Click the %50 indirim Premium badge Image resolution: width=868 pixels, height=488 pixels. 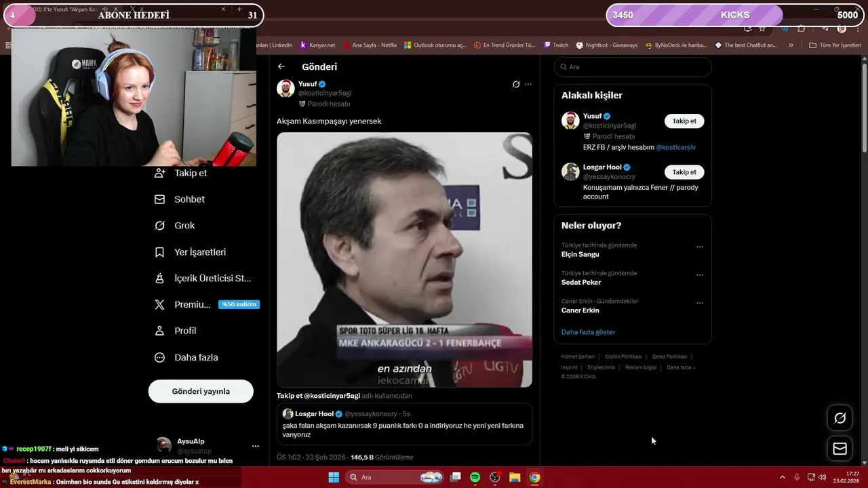[x=239, y=304]
